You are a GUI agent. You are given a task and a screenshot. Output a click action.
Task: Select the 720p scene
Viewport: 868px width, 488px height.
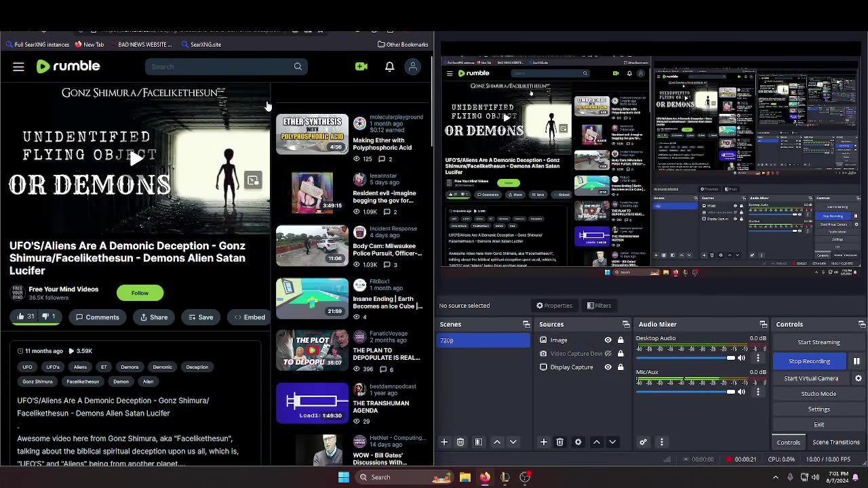(484, 340)
